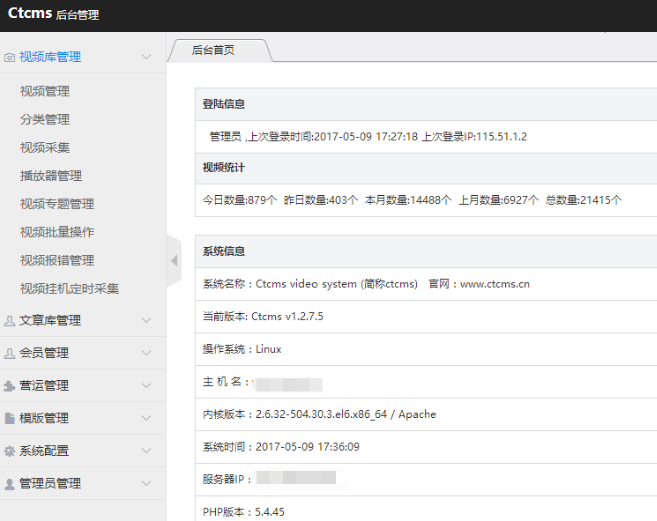Open 视频挂机定时采集 in the sidebar
Screen dimensions: 657x521
(x=70, y=288)
